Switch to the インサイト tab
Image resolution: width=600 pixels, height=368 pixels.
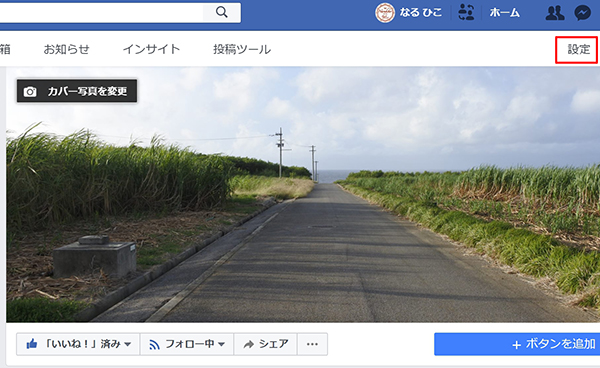[x=151, y=49]
